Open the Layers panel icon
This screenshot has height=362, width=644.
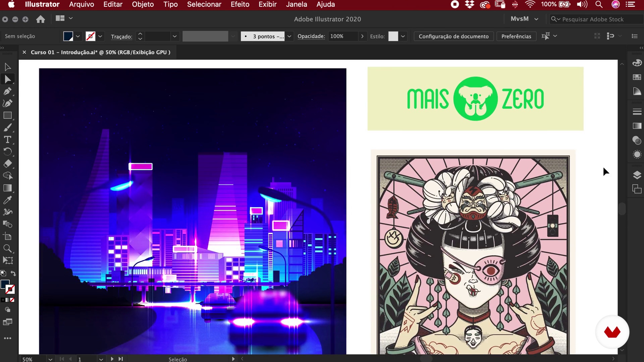click(637, 175)
